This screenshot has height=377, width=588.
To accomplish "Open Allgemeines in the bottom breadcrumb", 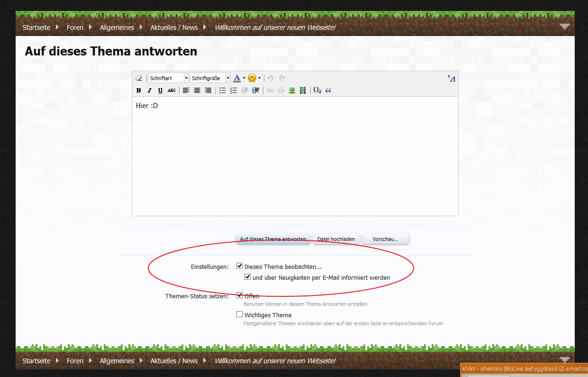I will tap(117, 361).
